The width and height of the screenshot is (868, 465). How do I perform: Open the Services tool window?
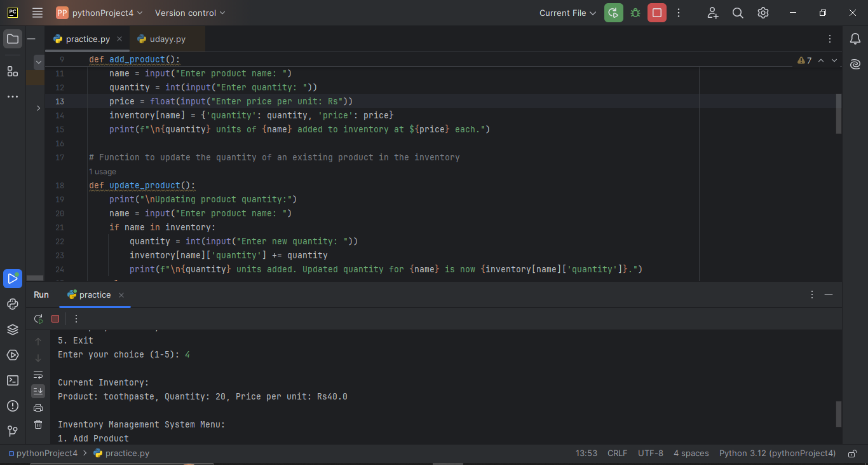(13, 355)
